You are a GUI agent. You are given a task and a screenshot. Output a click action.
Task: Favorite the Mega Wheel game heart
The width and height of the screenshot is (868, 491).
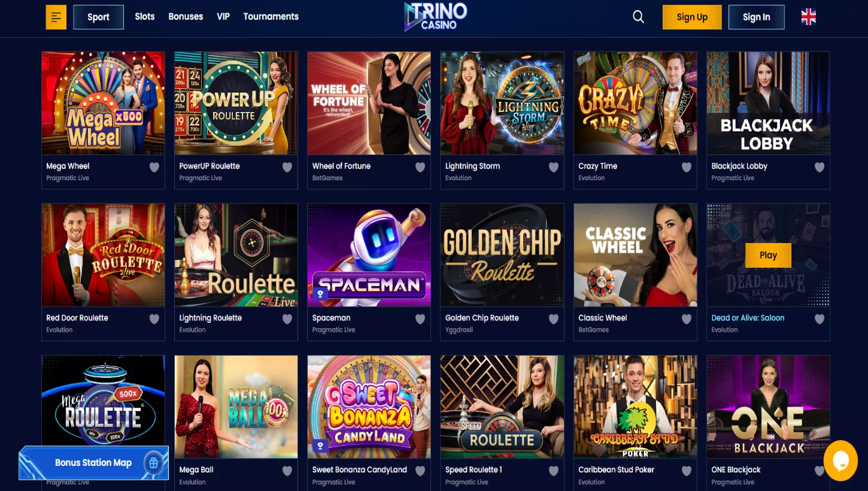coord(154,167)
